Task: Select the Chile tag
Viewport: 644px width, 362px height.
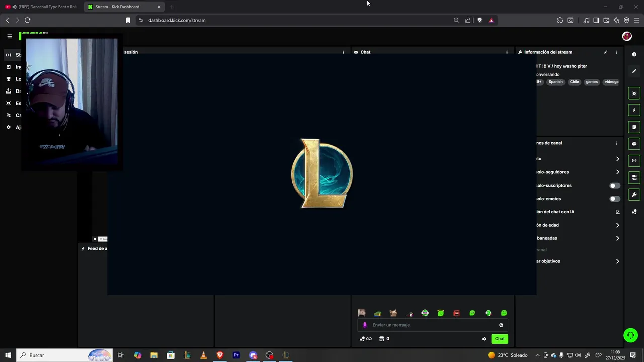Action: click(575, 82)
